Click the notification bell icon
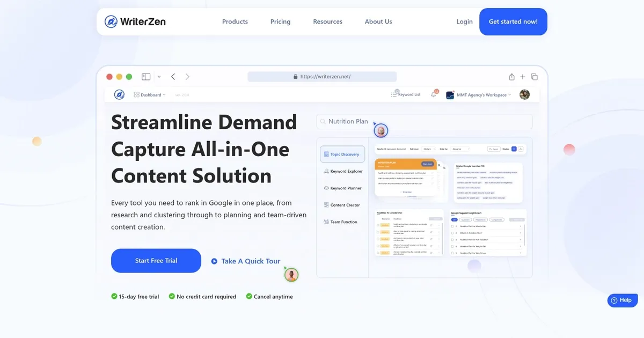 click(434, 95)
